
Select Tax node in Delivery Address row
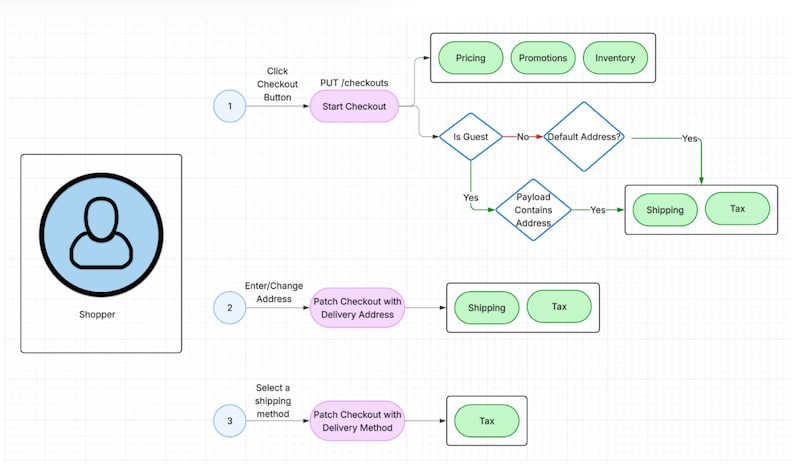[x=559, y=306]
